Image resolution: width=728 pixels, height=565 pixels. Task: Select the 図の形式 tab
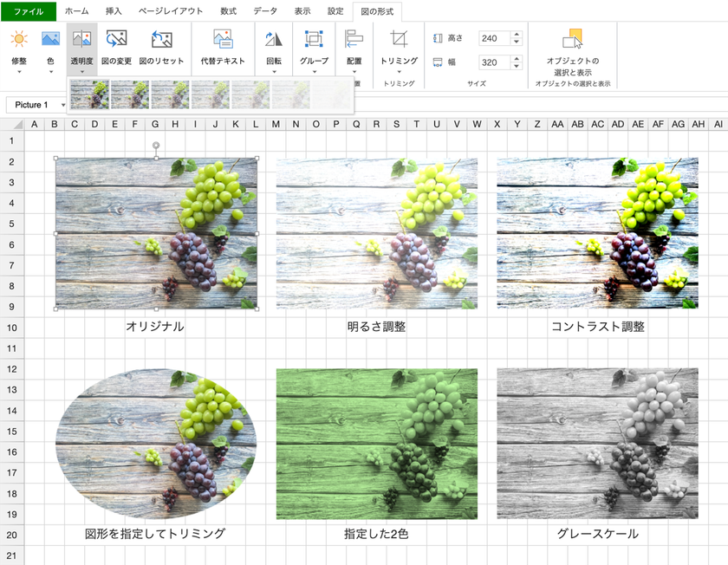pyautogui.click(x=377, y=11)
